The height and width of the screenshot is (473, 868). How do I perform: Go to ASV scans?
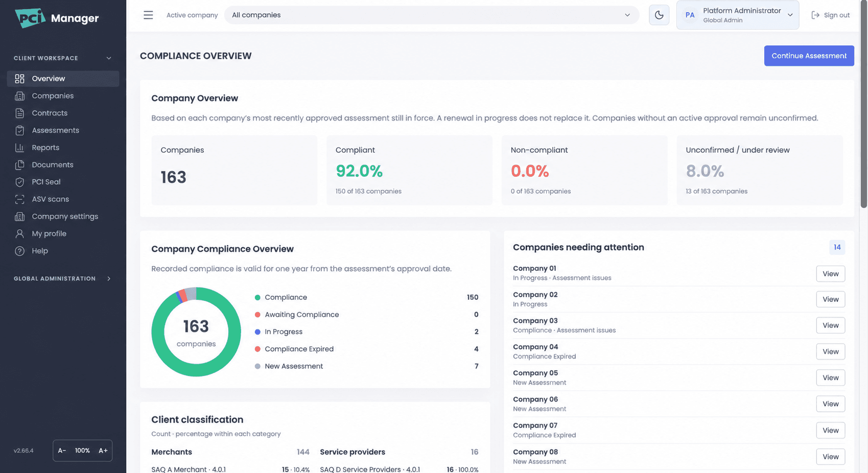click(63, 199)
